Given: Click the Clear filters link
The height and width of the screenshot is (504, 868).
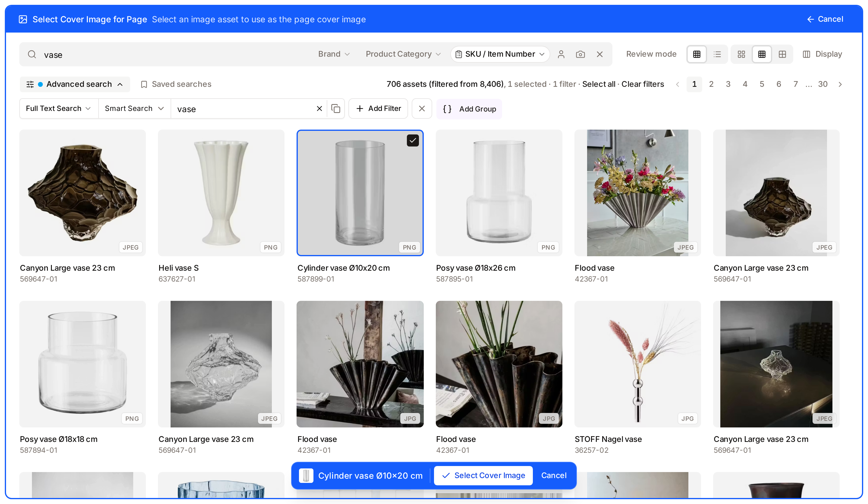Looking at the screenshot, I should point(642,84).
